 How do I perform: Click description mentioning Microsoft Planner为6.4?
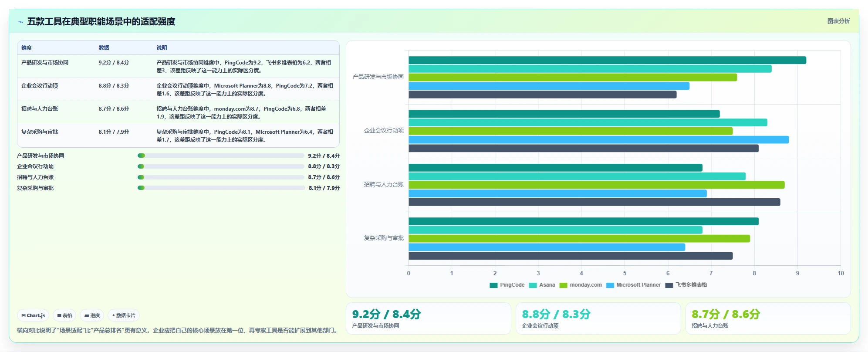[x=245, y=136]
